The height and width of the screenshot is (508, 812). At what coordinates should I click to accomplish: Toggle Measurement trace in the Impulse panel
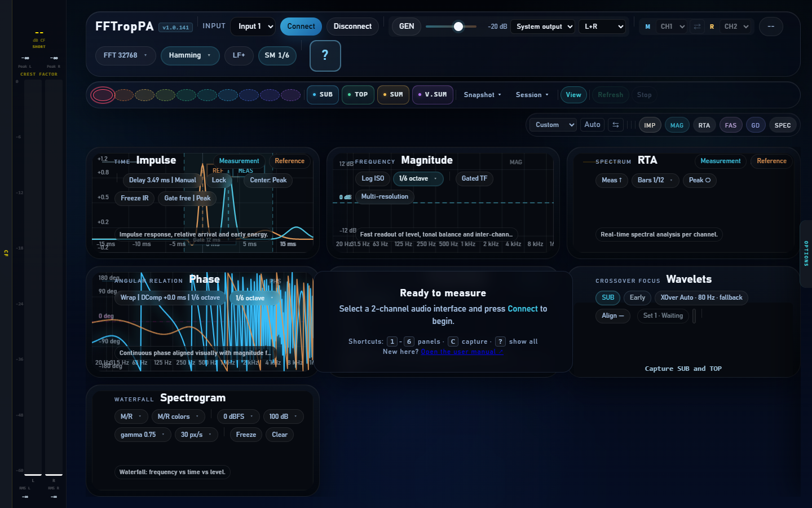[x=239, y=161]
